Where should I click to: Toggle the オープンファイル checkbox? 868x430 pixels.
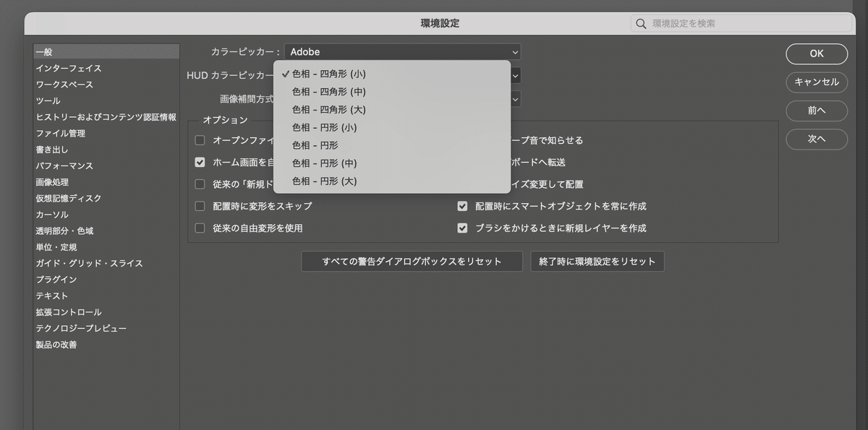200,140
